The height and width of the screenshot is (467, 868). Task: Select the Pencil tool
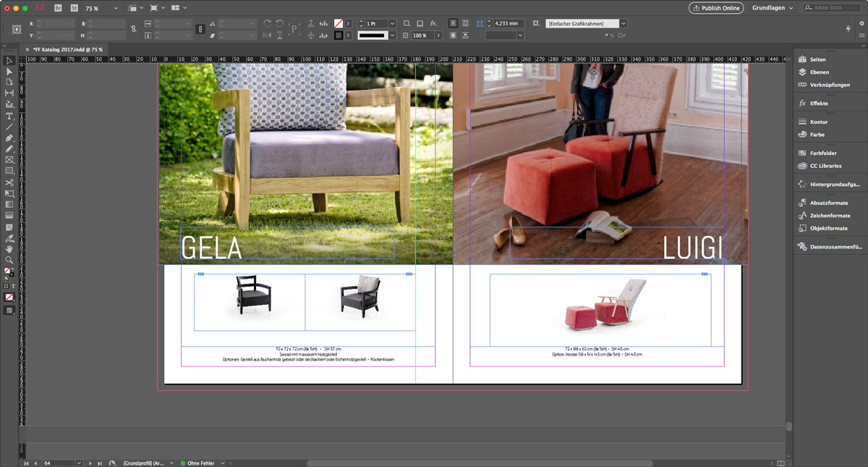[x=9, y=148]
